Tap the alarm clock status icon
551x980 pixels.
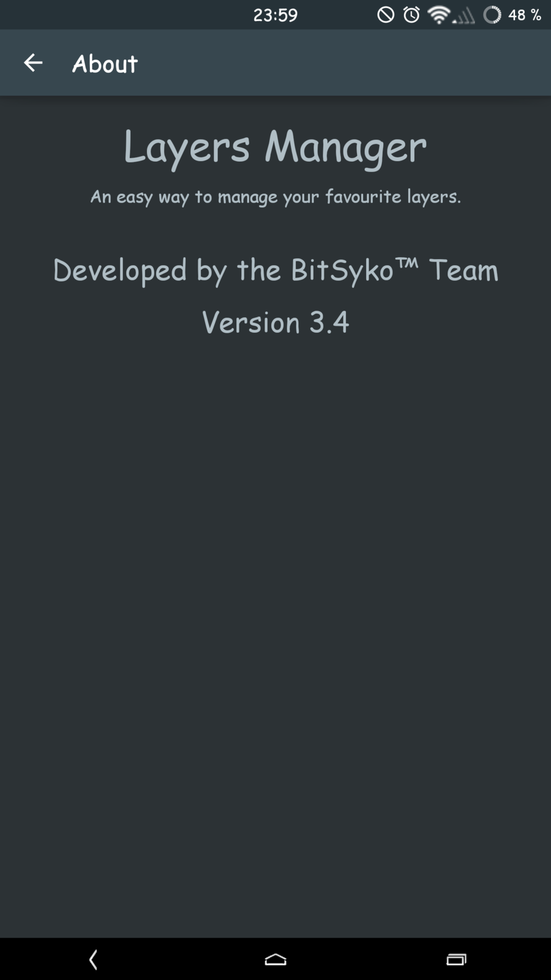click(x=412, y=15)
